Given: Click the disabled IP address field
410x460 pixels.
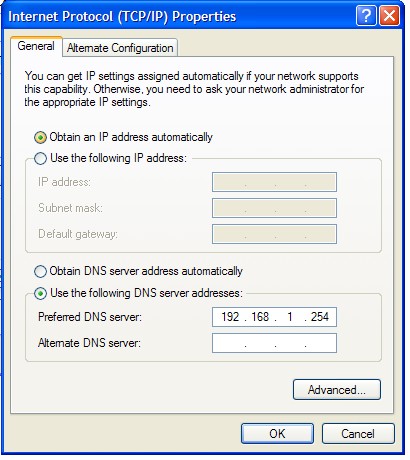Looking at the screenshot, I should (x=274, y=182).
